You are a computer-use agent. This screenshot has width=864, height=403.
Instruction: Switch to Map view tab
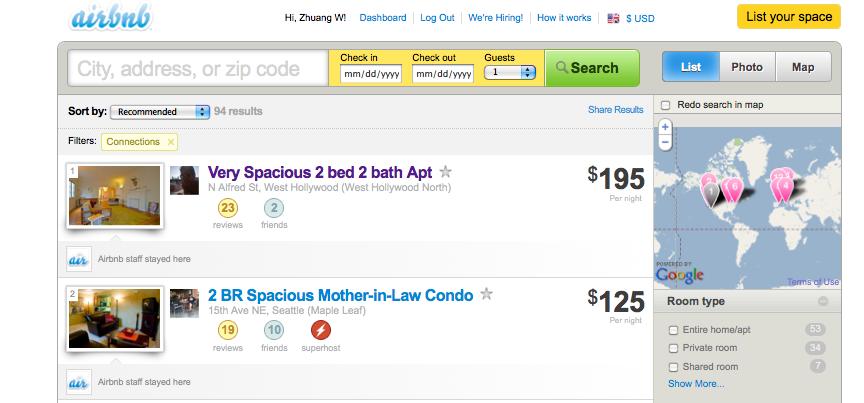click(x=803, y=67)
